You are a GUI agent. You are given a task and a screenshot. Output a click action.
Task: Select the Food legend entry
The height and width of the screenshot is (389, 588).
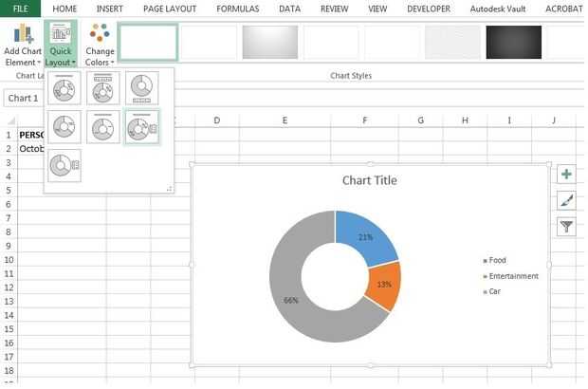494,260
